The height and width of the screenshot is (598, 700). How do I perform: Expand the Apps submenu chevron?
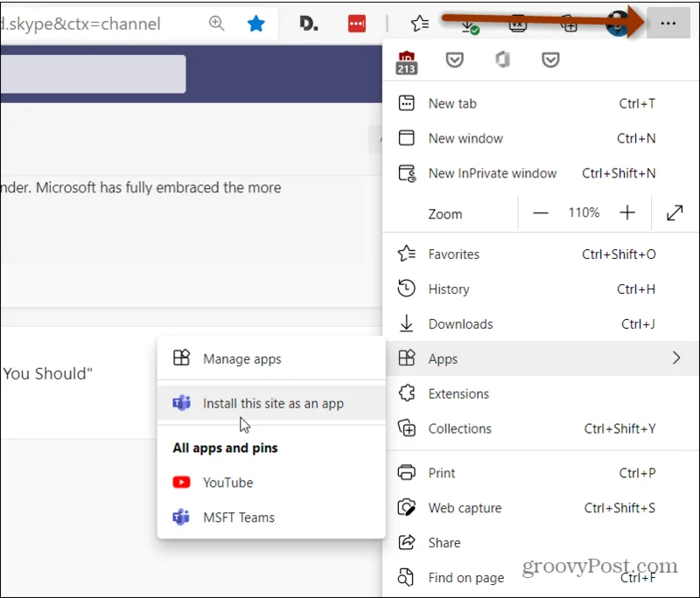[676, 358]
